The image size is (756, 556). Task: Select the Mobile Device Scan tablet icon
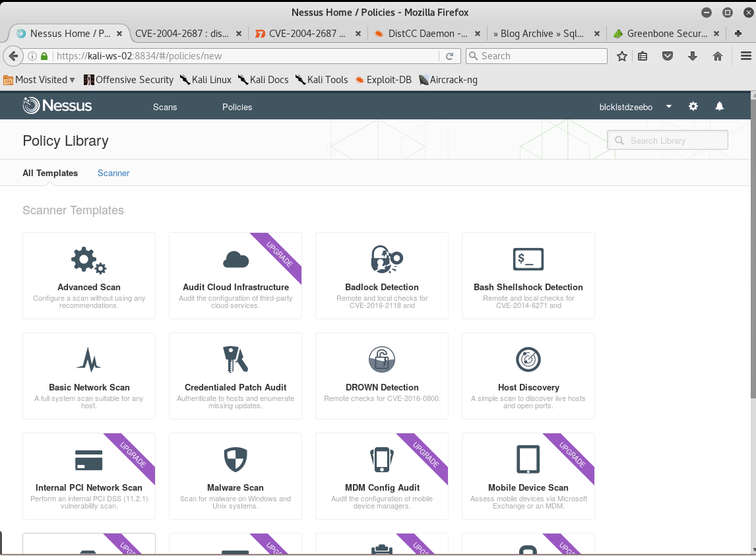click(528, 459)
